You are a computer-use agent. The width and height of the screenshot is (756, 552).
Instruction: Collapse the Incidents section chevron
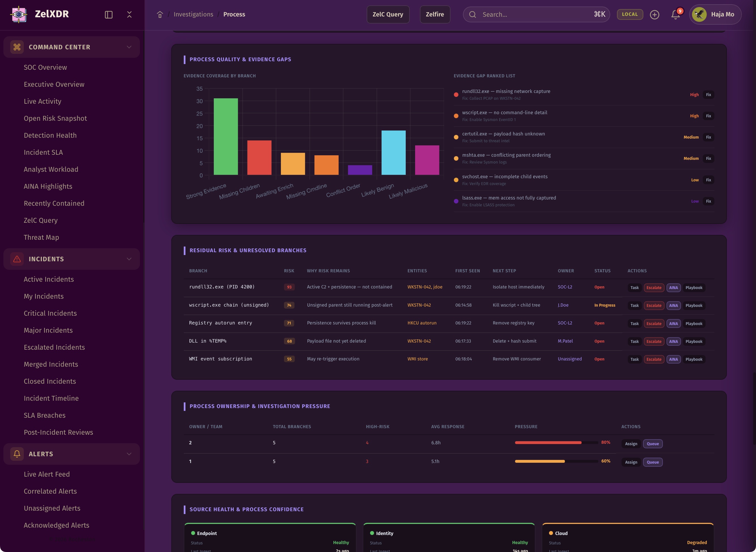tap(129, 259)
